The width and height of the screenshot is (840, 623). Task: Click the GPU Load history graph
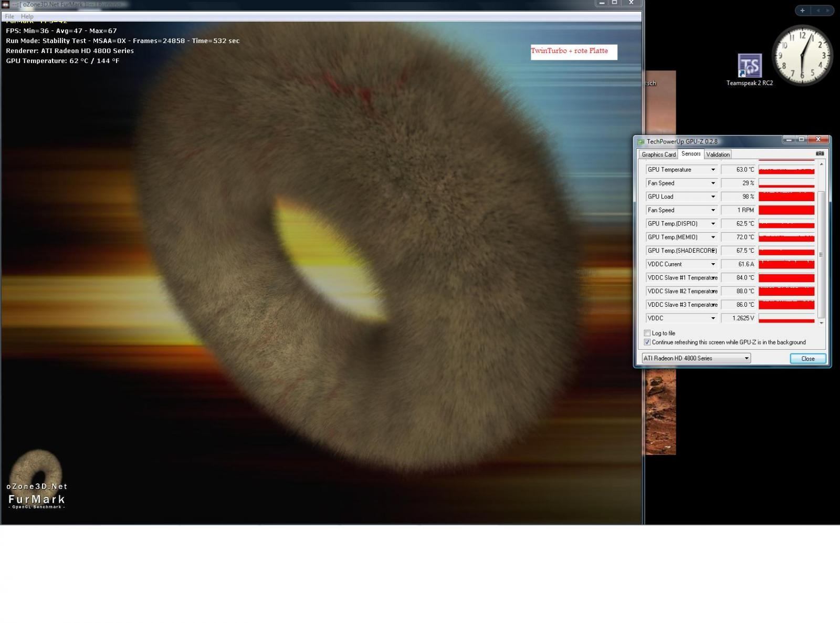coord(786,196)
